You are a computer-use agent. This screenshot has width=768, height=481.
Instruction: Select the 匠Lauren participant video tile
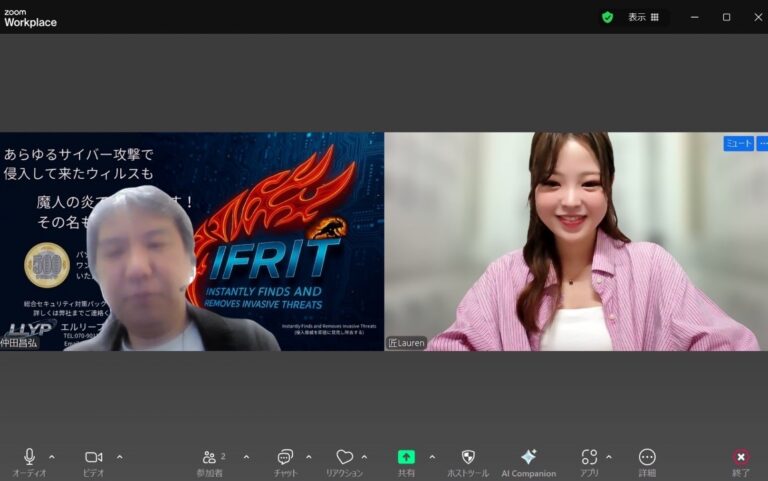pyautogui.click(x=576, y=241)
